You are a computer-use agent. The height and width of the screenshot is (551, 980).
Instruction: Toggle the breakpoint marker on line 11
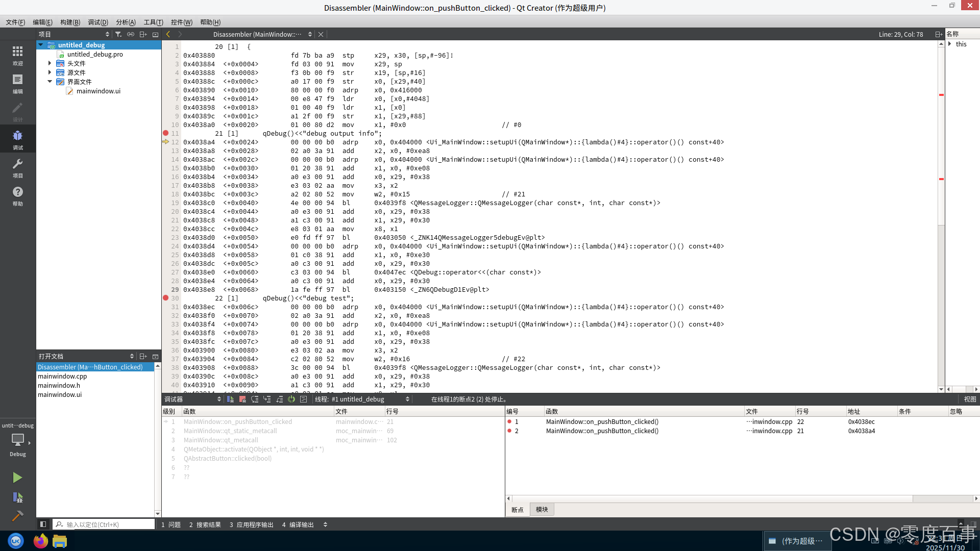166,133
